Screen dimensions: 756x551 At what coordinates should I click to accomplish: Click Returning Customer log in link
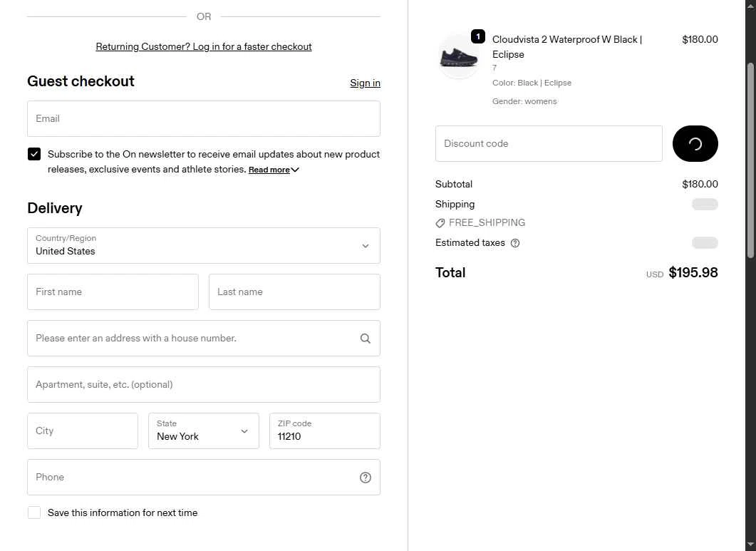[x=204, y=47]
